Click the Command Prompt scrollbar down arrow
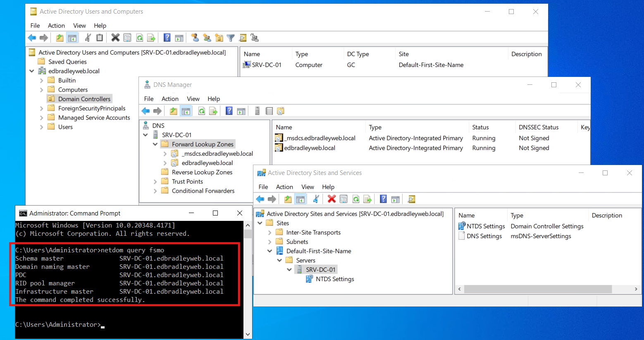 click(247, 334)
